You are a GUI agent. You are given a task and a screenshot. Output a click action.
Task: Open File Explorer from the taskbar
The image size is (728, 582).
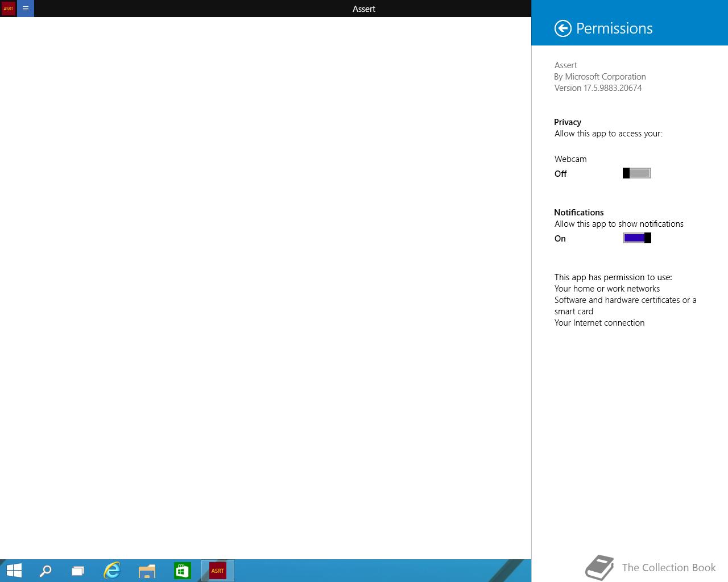(x=147, y=571)
